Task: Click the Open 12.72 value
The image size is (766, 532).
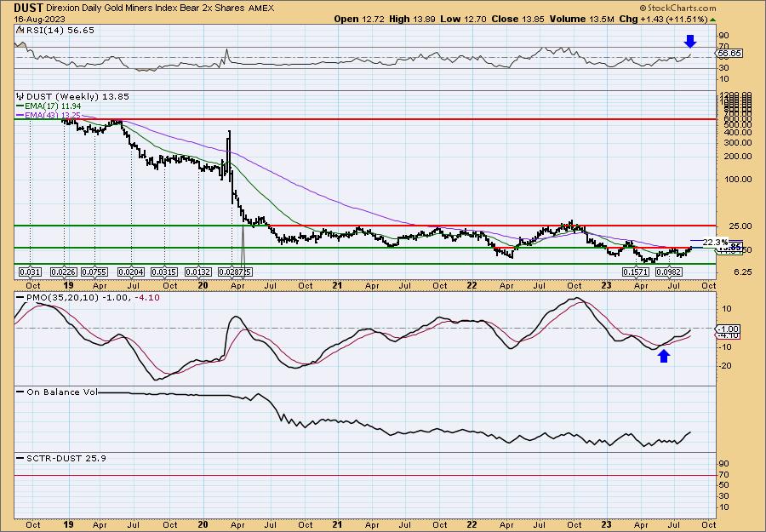Action: click(359, 19)
